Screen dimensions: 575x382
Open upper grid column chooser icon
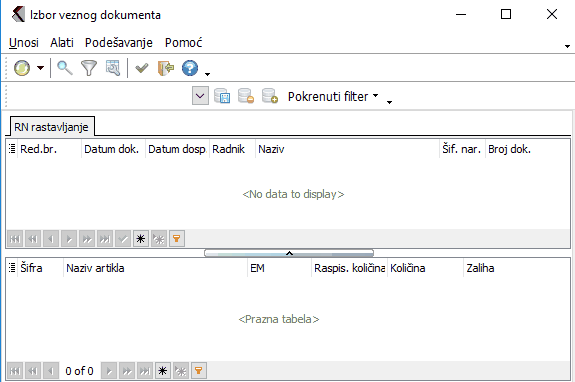[12, 148]
